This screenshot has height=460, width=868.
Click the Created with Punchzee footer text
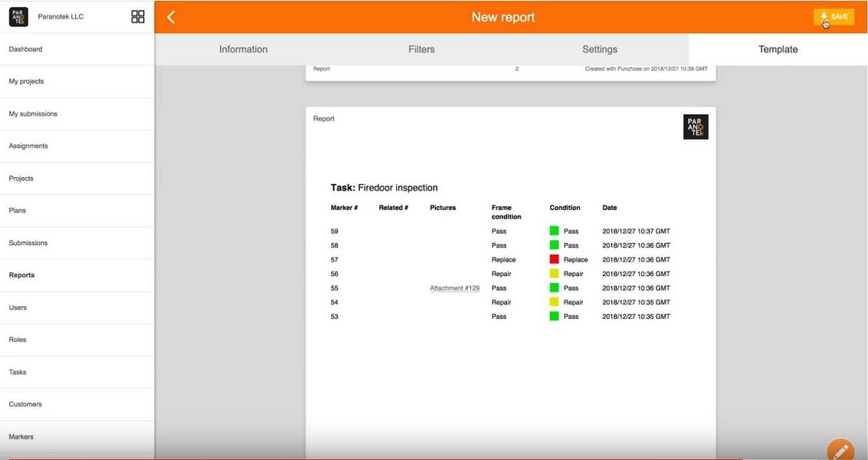(x=646, y=69)
